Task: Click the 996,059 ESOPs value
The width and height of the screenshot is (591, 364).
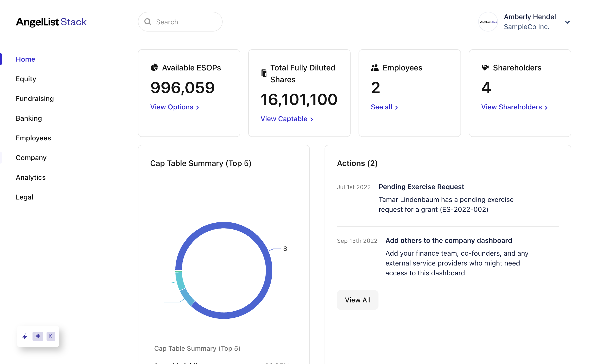Action: (182, 88)
